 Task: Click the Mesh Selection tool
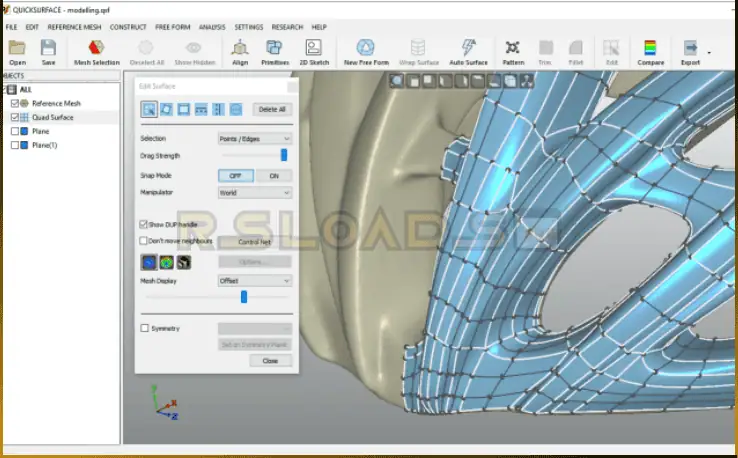pyautogui.click(x=96, y=52)
